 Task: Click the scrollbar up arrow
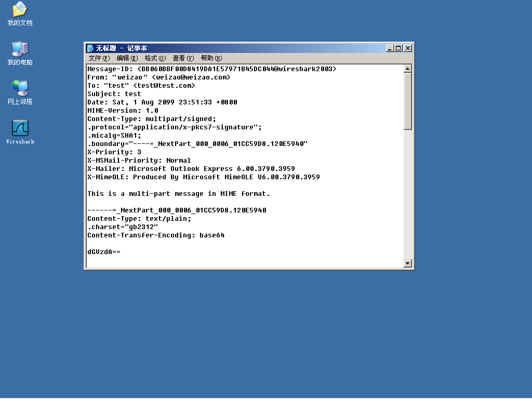click(x=408, y=69)
